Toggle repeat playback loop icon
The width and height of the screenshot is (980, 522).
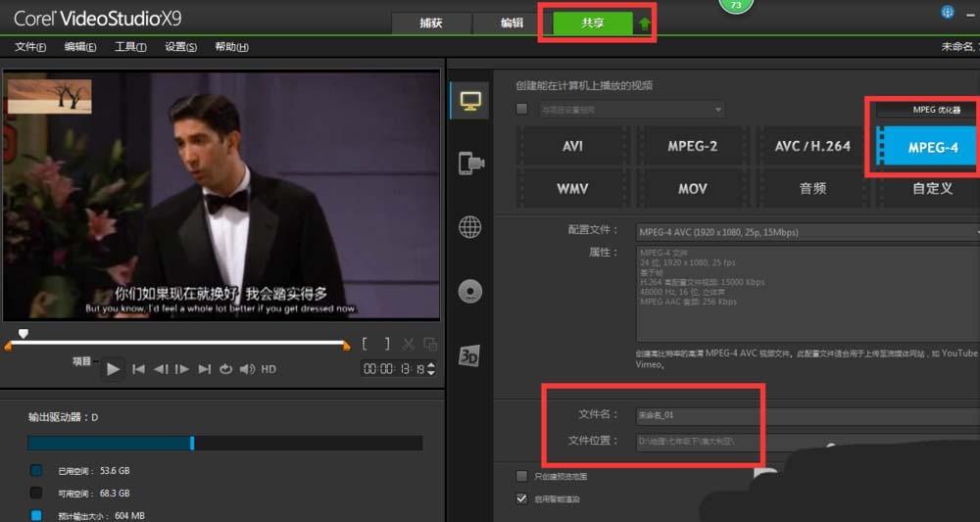click(x=225, y=369)
